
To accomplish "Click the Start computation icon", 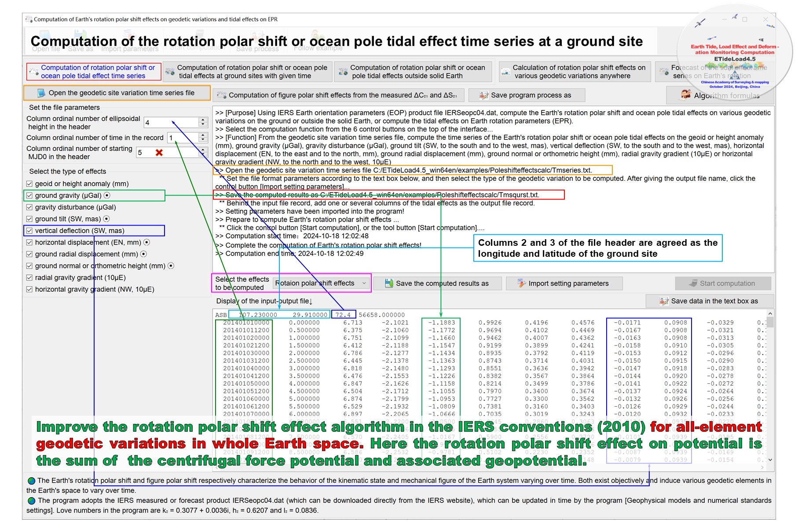I will 693,284.
